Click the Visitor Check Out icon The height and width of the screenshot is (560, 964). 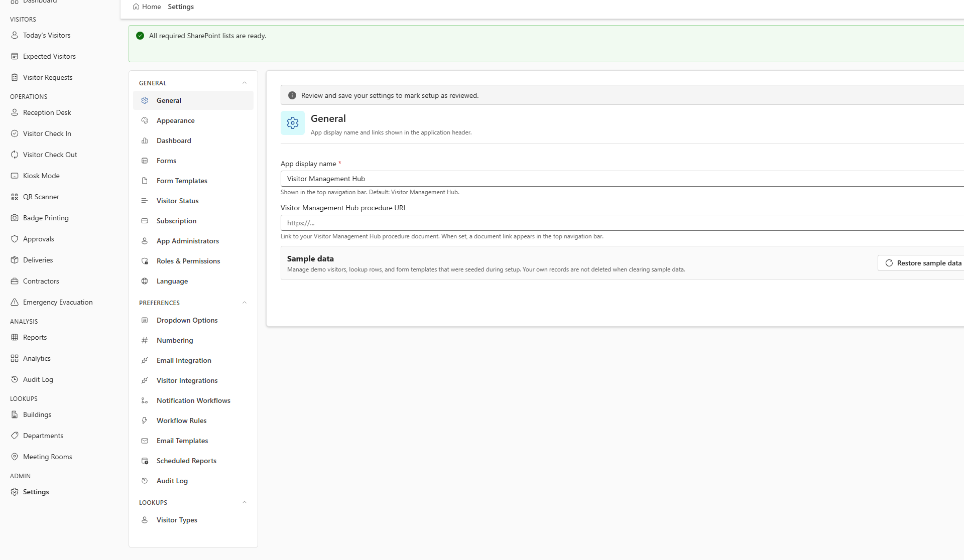coord(15,155)
